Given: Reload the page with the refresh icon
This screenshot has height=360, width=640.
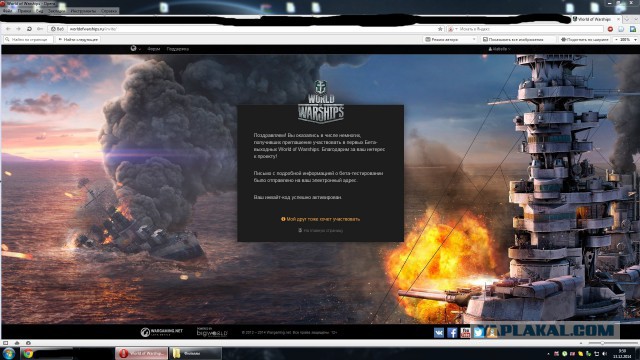Looking at the screenshot, I should (x=29, y=29).
